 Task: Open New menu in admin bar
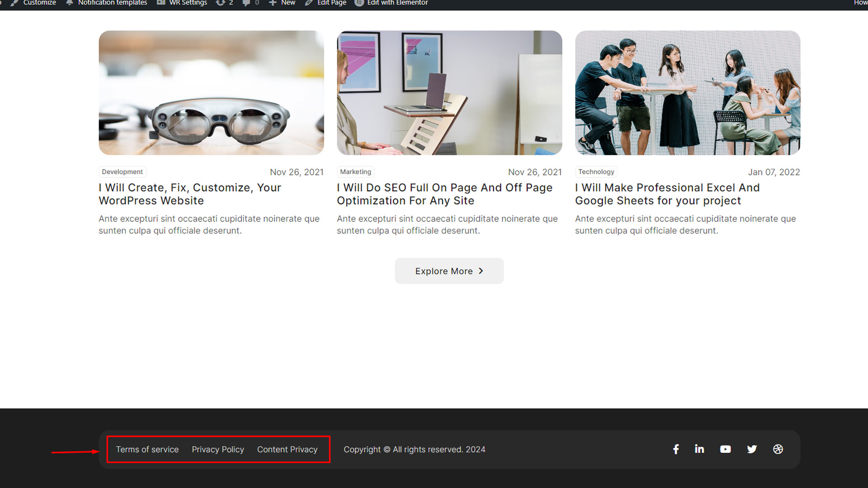point(283,3)
